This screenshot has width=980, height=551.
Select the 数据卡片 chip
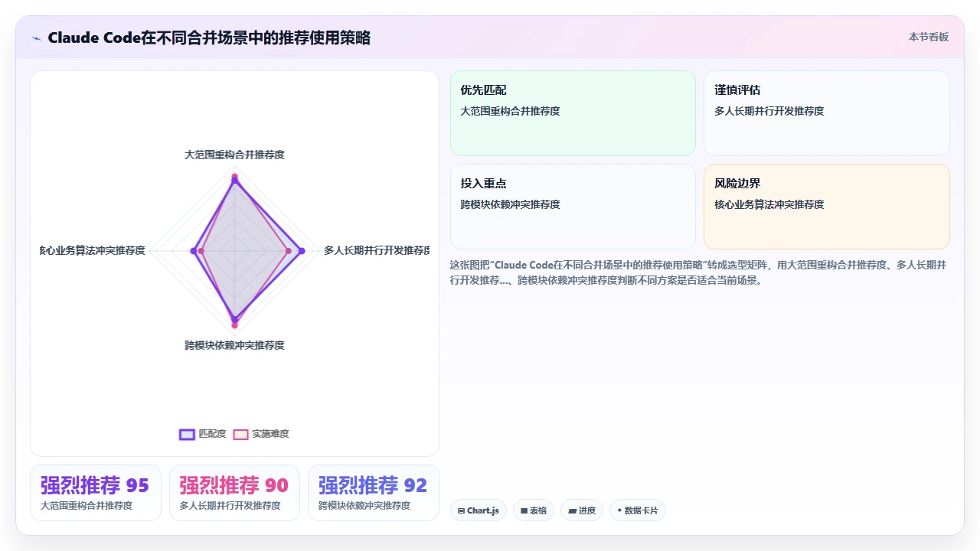tap(638, 510)
